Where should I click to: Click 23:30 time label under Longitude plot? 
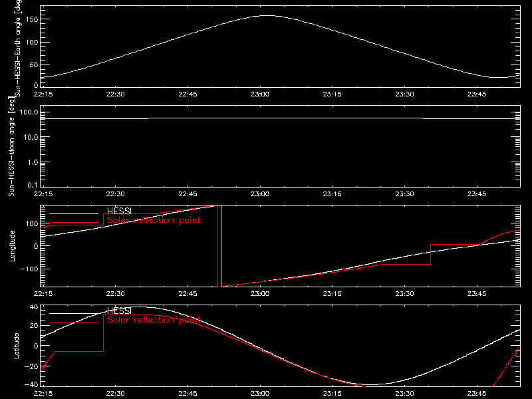coord(404,294)
